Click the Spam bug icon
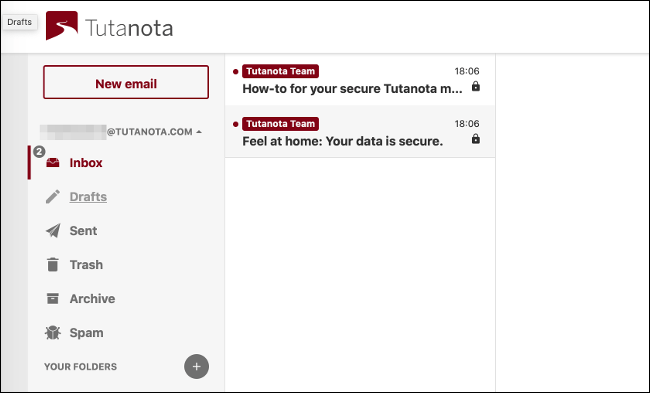650x393 pixels. pyautogui.click(x=53, y=332)
